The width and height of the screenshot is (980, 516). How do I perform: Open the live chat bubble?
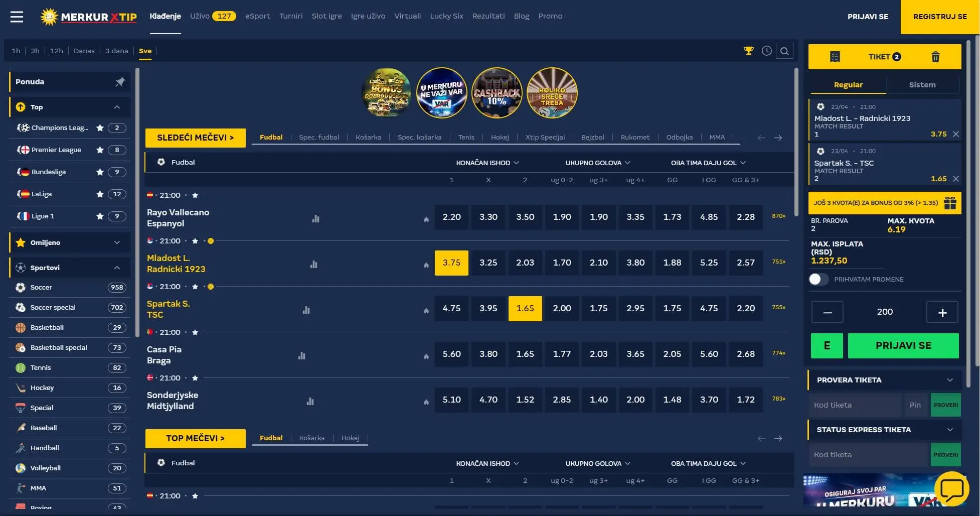click(x=951, y=489)
